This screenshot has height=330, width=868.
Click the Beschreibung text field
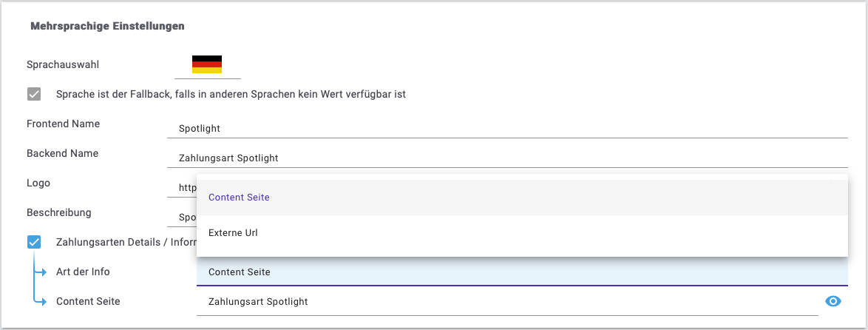181,218
